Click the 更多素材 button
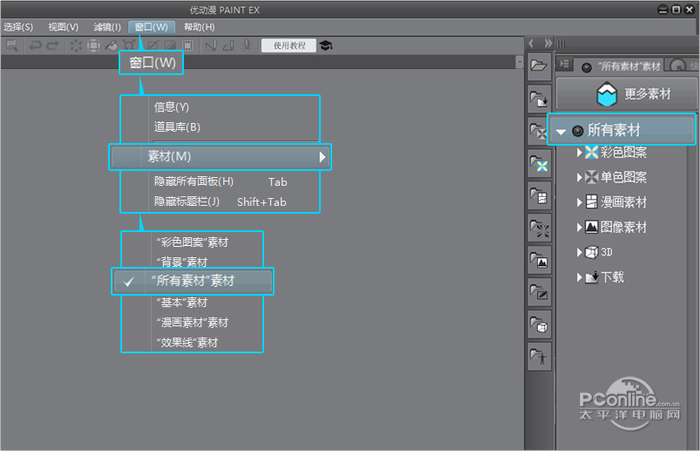This screenshot has width=700, height=451. tap(626, 94)
